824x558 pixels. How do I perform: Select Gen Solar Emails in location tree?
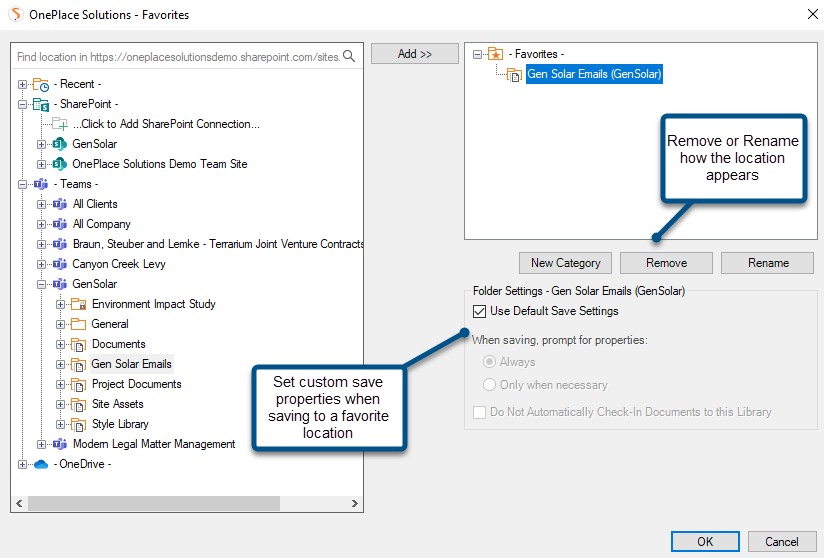(131, 364)
